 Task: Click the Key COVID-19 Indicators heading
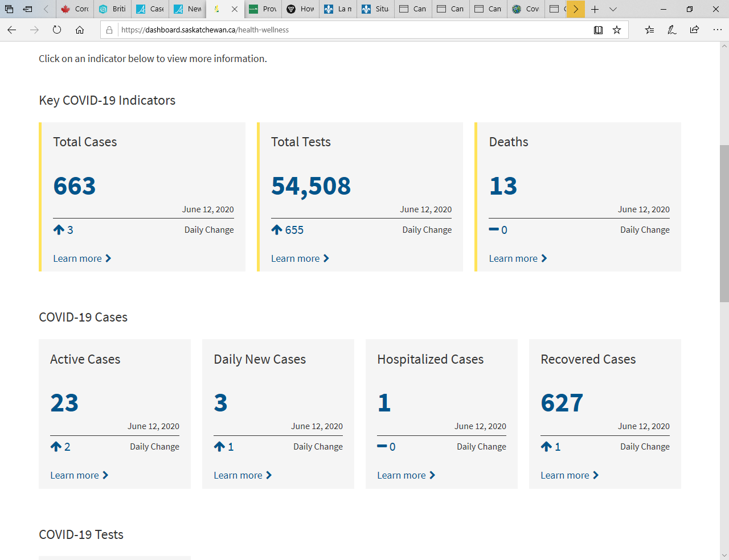pyautogui.click(x=107, y=100)
